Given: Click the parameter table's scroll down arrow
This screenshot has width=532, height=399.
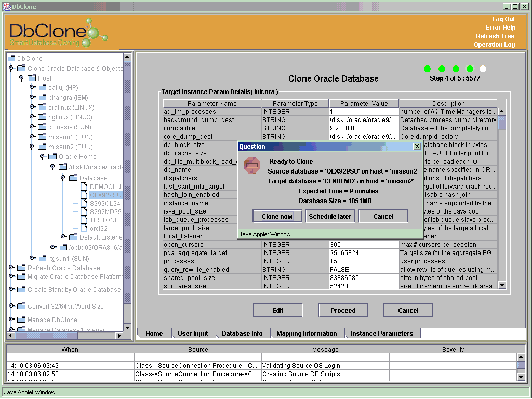Looking at the screenshot, I should pos(502,285).
